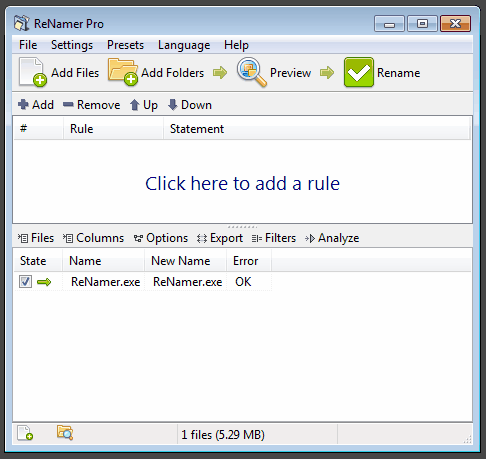Click the Add Files page icon
Image resolution: width=486 pixels, height=459 pixels.
32,72
